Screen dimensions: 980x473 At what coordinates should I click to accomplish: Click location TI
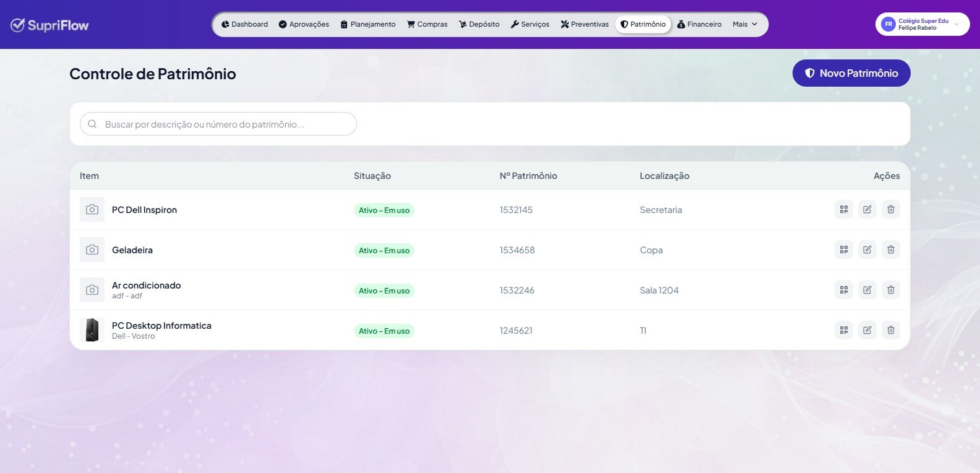643,331
